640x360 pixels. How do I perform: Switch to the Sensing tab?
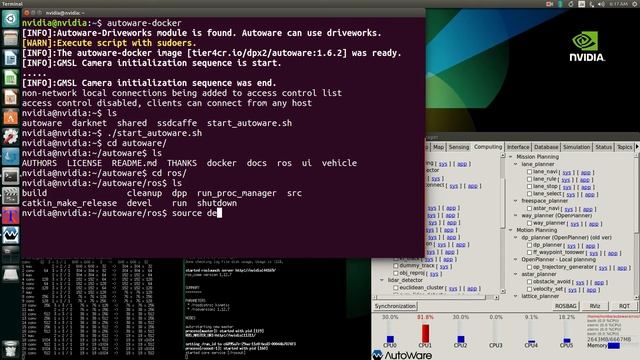459,147
